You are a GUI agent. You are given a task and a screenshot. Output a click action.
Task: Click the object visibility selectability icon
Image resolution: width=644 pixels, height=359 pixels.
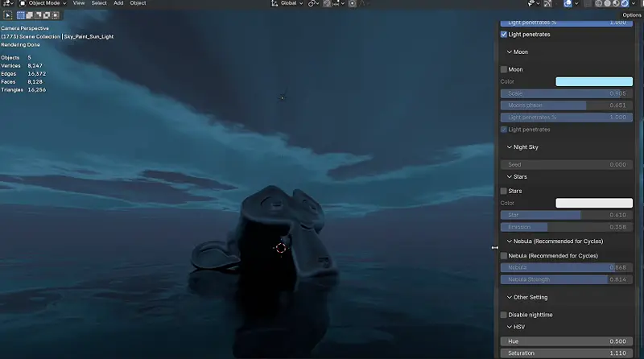point(531,3)
